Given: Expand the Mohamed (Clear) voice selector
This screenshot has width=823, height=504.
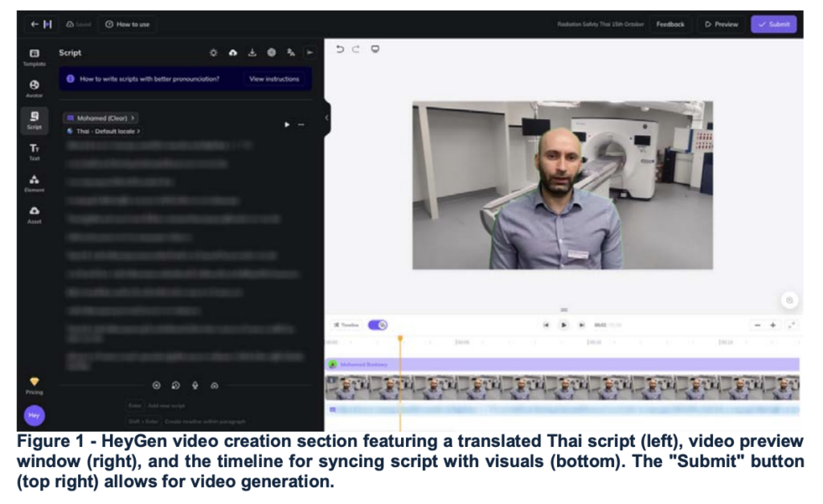Looking at the screenshot, I should click(101, 118).
